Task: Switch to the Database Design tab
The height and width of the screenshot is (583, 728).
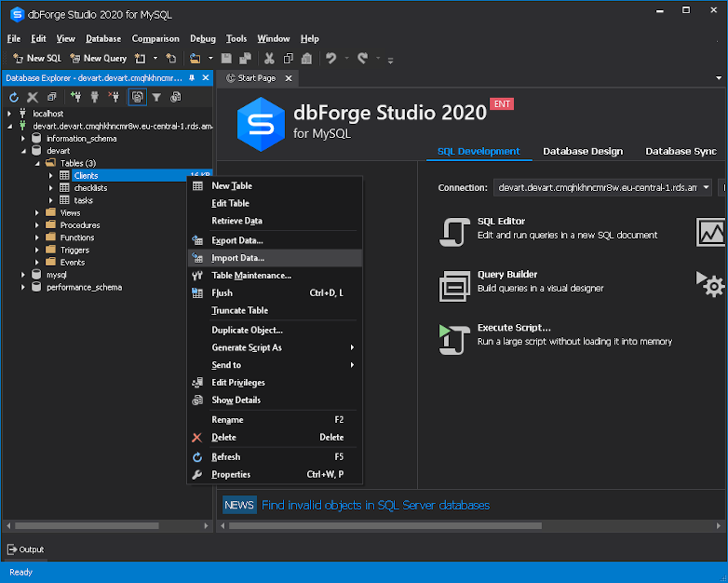Action: (x=583, y=152)
